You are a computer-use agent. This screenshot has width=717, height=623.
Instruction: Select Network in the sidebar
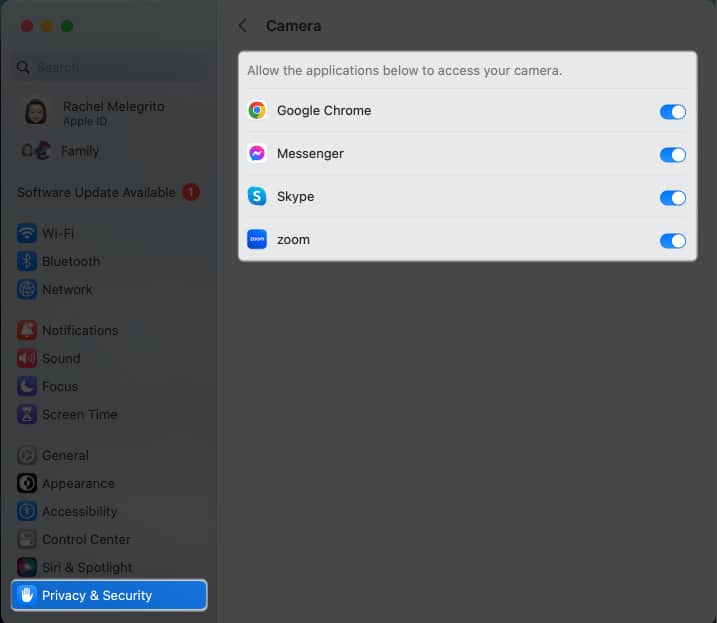click(x=109, y=290)
